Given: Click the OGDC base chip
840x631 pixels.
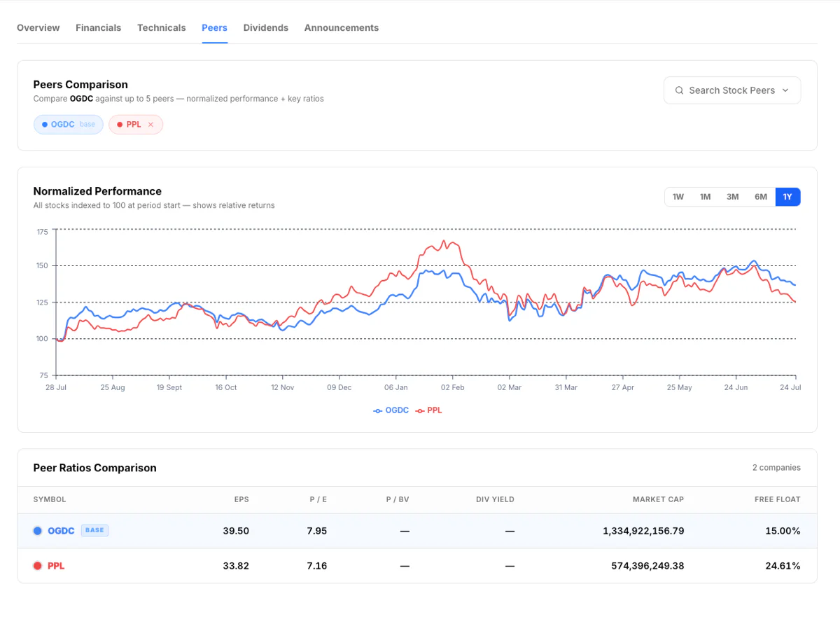Looking at the screenshot, I should point(69,125).
